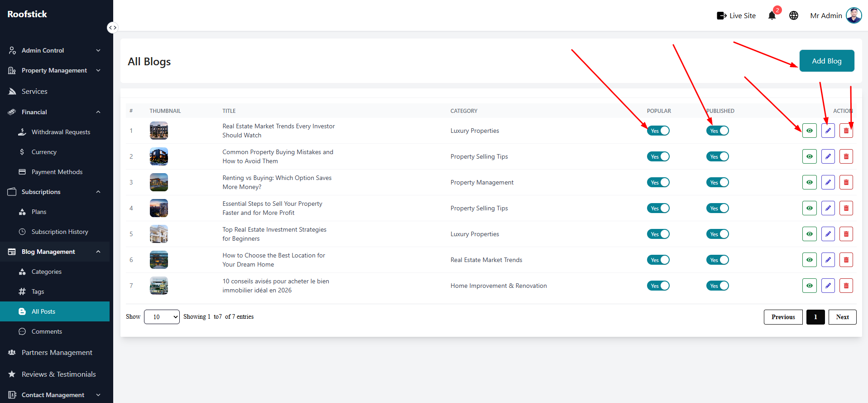The image size is (868, 403).
Task: Open the Live Site link
Action: [x=736, y=15]
